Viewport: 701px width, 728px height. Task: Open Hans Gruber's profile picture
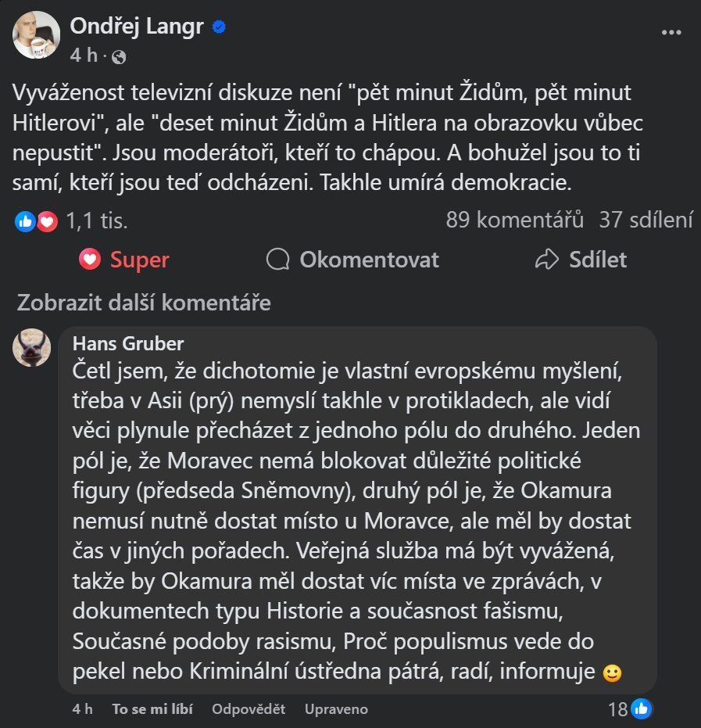[x=33, y=348]
